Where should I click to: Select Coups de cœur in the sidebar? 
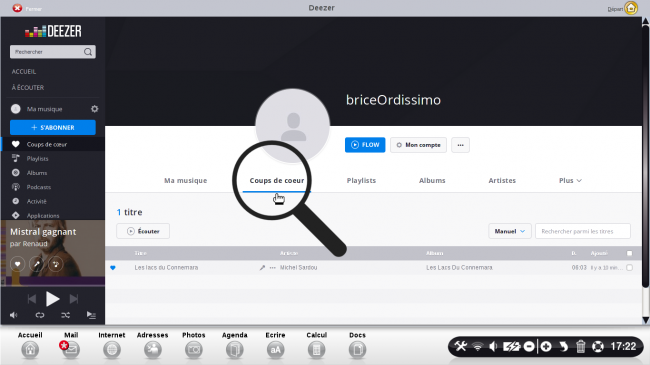click(47, 144)
